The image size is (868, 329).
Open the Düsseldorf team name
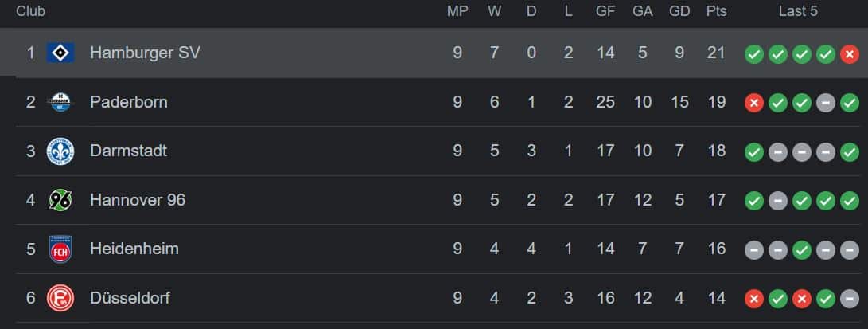130,298
